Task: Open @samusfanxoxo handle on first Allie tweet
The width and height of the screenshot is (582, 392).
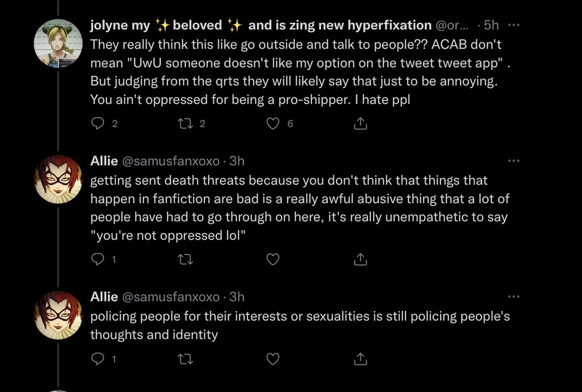Action: click(x=170, y=161)
